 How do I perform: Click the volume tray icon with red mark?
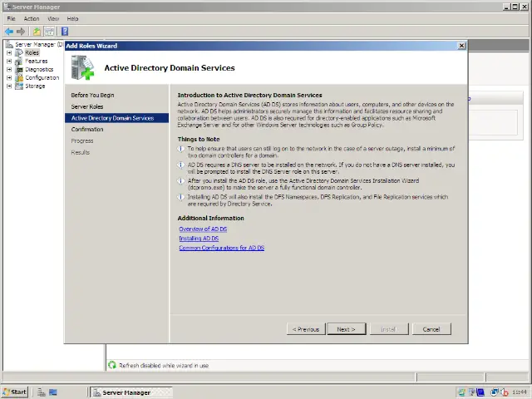[505, 392]
